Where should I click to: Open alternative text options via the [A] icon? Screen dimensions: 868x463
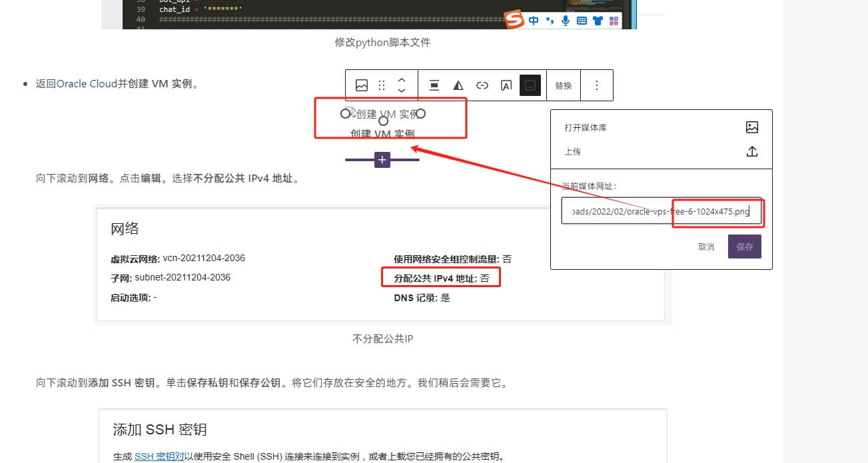[506, 85]
